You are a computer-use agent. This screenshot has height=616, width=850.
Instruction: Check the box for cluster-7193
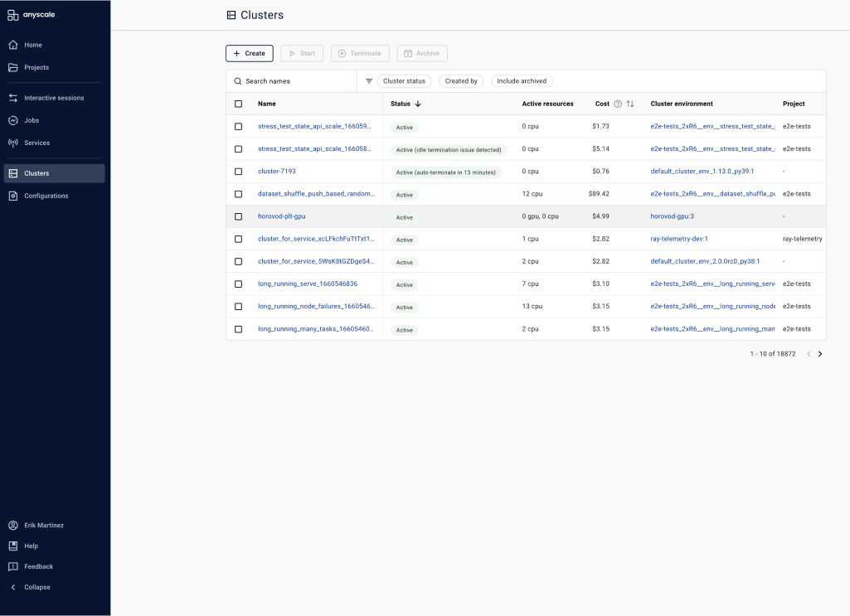pos(239,172)
